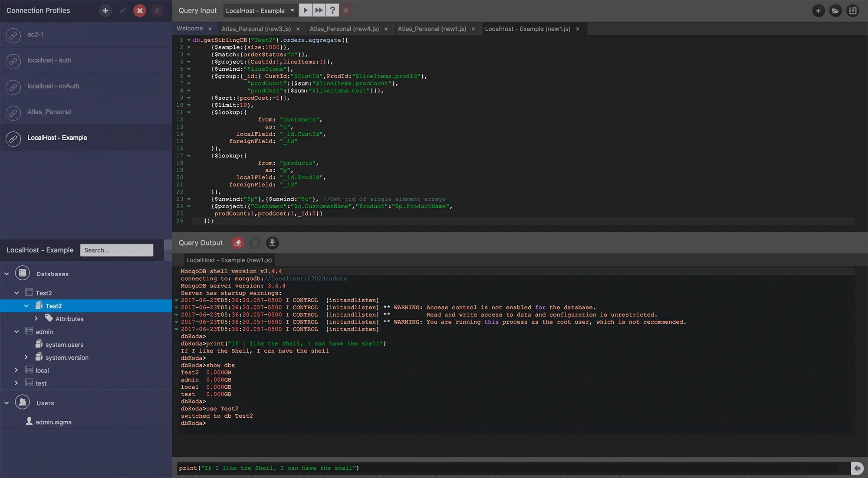Save the editor with the save icon
The image size is (868, 478).
tap(853, 11)
